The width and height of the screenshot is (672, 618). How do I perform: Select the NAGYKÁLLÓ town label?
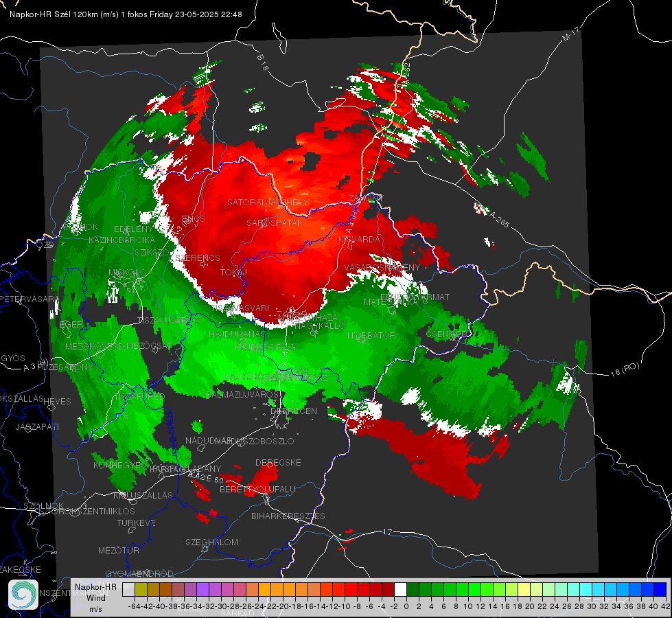point(320,325)
